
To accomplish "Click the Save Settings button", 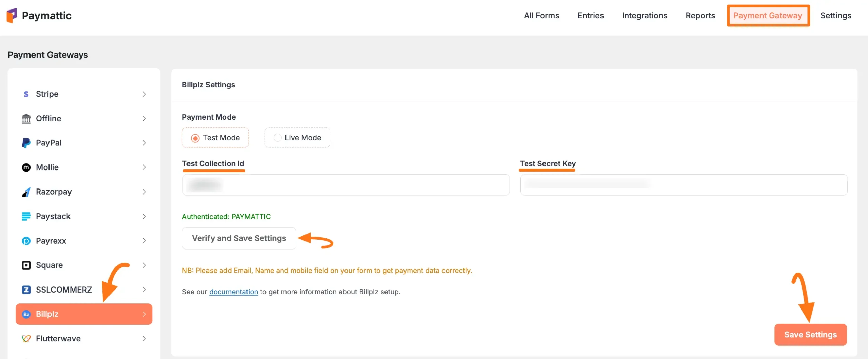I will click(x=811, y=335).
